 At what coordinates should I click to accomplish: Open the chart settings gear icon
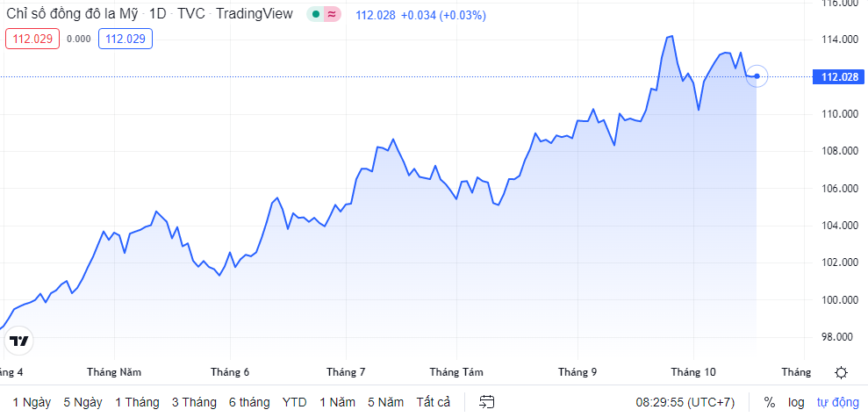tap(841, 372)
